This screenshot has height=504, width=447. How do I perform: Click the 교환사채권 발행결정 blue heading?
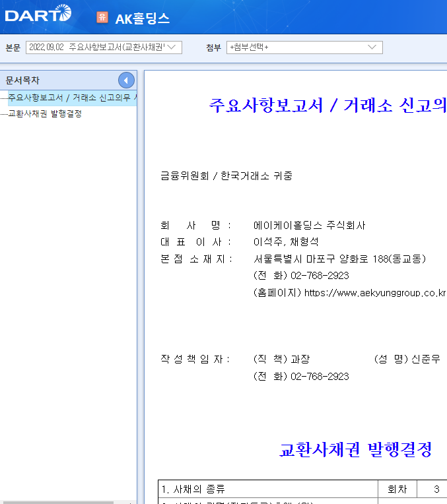355,449
